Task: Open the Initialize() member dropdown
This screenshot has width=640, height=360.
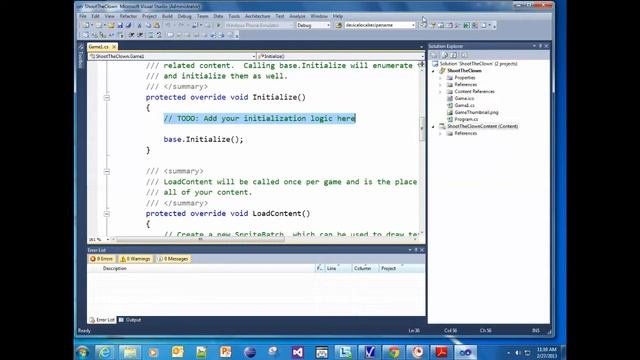Action: 341,56
